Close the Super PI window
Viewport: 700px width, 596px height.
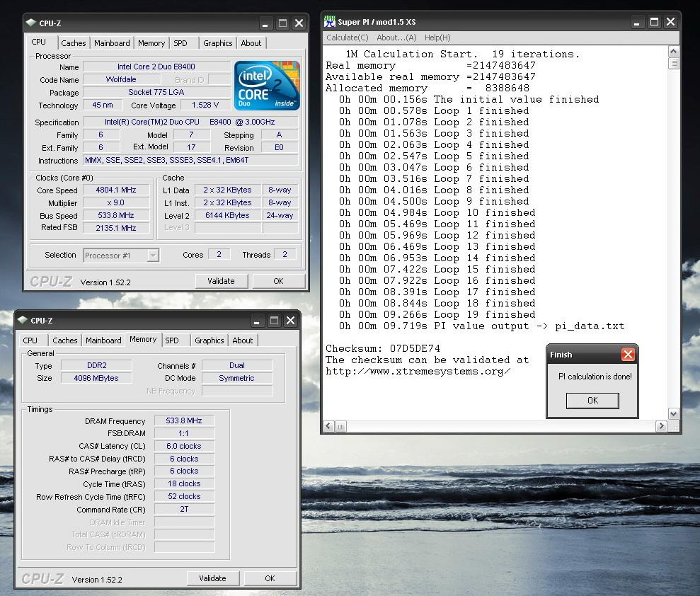point(670,22)
